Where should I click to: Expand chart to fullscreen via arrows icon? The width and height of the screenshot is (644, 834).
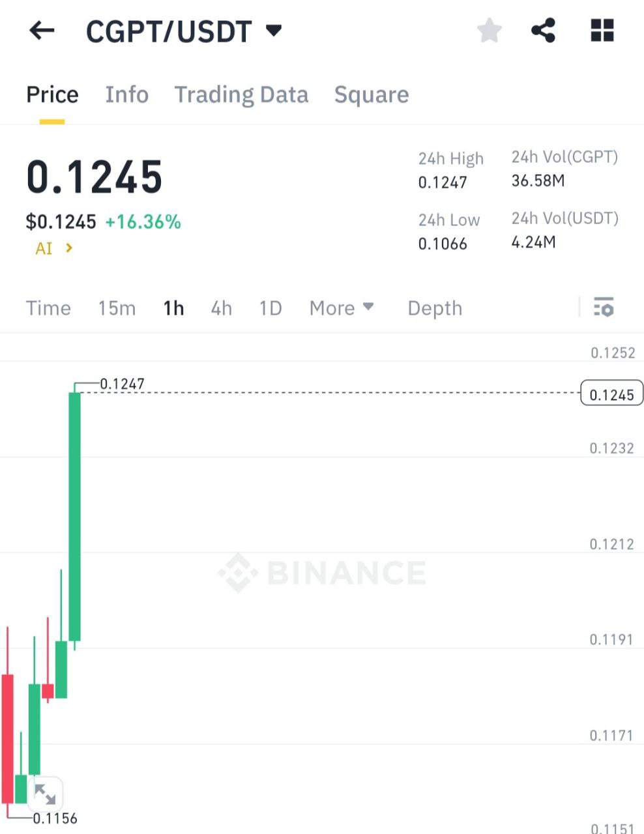(45, 794)
